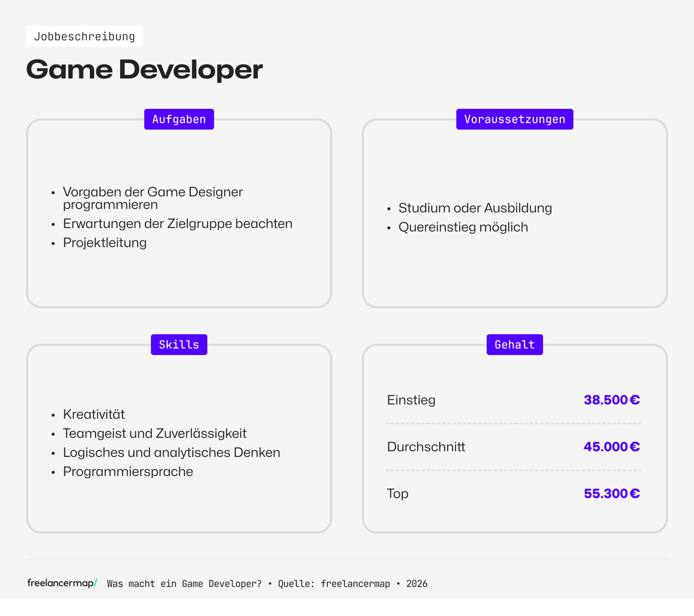Select the purple Skills badge

(x=179, y=344)
